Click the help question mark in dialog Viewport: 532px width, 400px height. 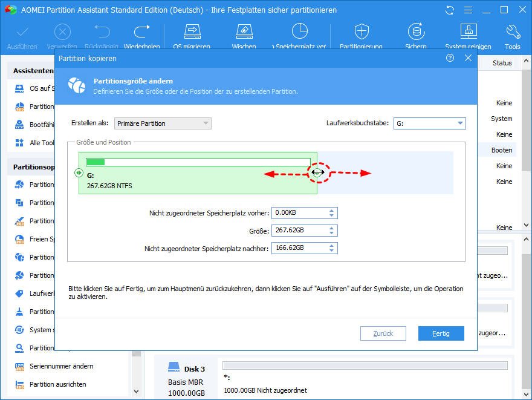click(450, 58)
